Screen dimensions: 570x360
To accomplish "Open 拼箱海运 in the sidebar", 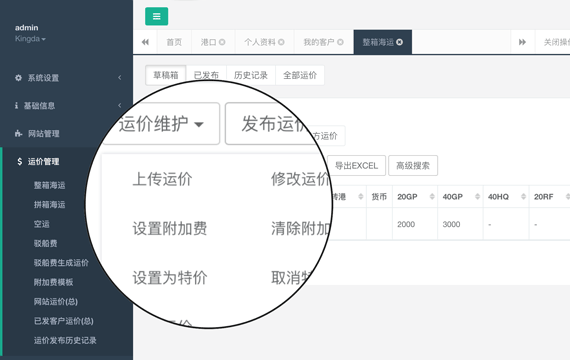I will (x=49, y=205).
